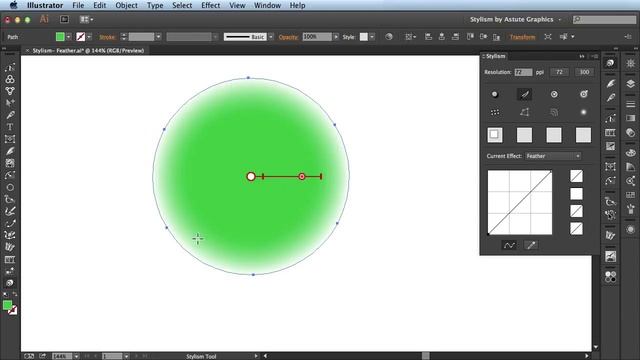Select the third preset square in Stylism panel

[554, 135]
